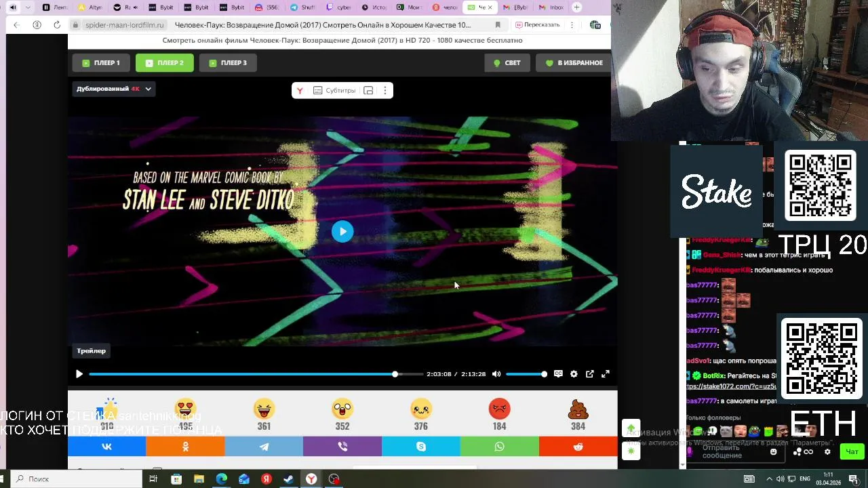This screenshot has height=488, width=868.
Task: Click the green scroll-up arrow button
Action: [x=631, y=429]
